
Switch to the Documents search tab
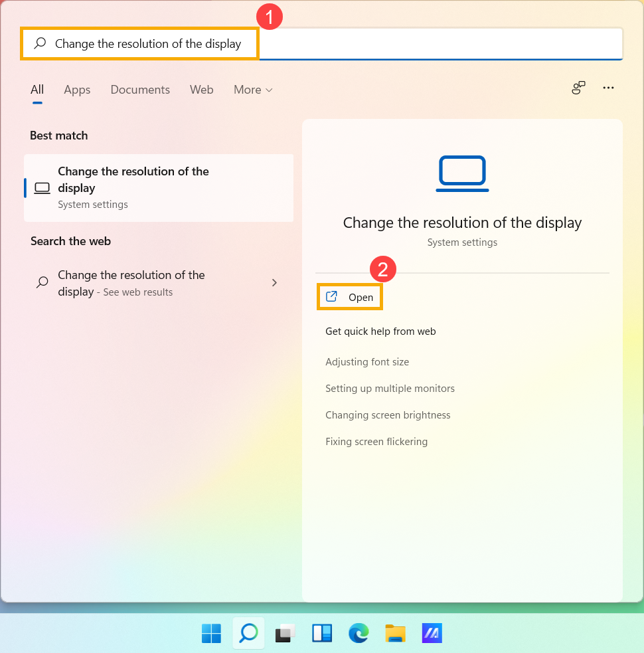[140, 90]
